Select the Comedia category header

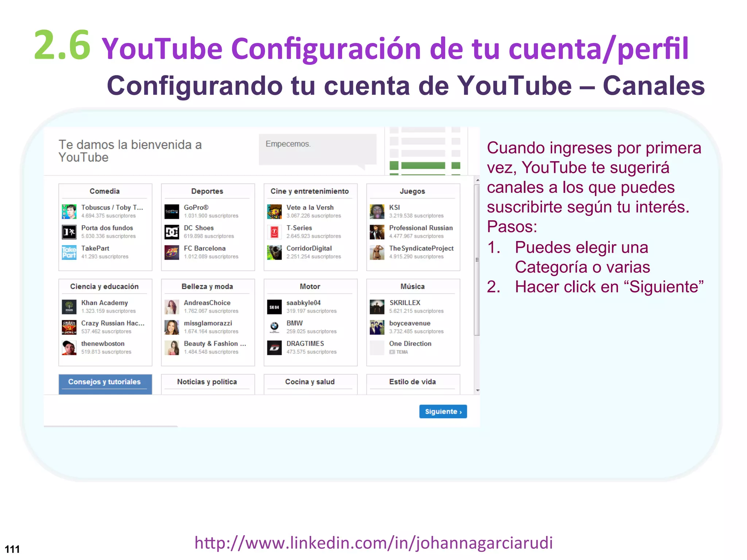(x=105, y=191)
